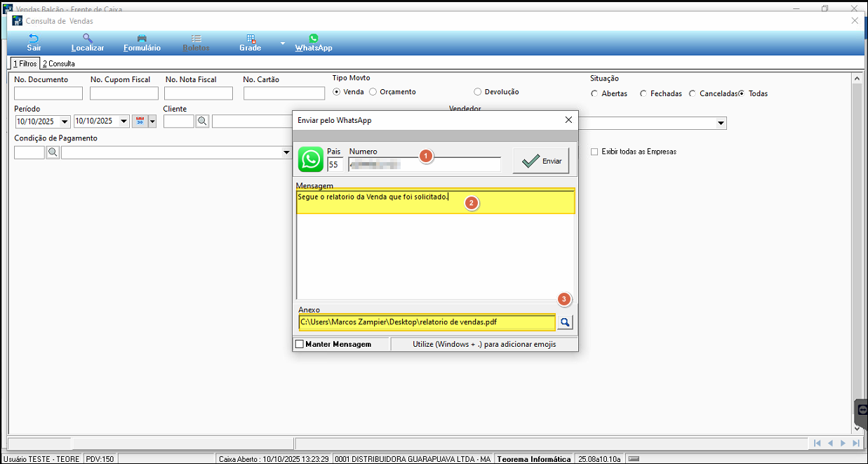Viewport: 868px width, 464px height.
Task: Click the Numero phone field
Action: tap(425, 164)
